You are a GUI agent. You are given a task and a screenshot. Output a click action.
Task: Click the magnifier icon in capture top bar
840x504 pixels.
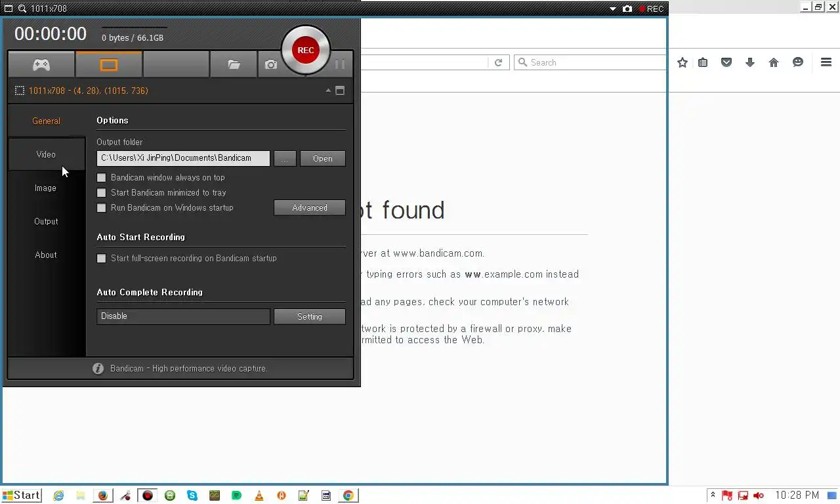tap(22, 9)
